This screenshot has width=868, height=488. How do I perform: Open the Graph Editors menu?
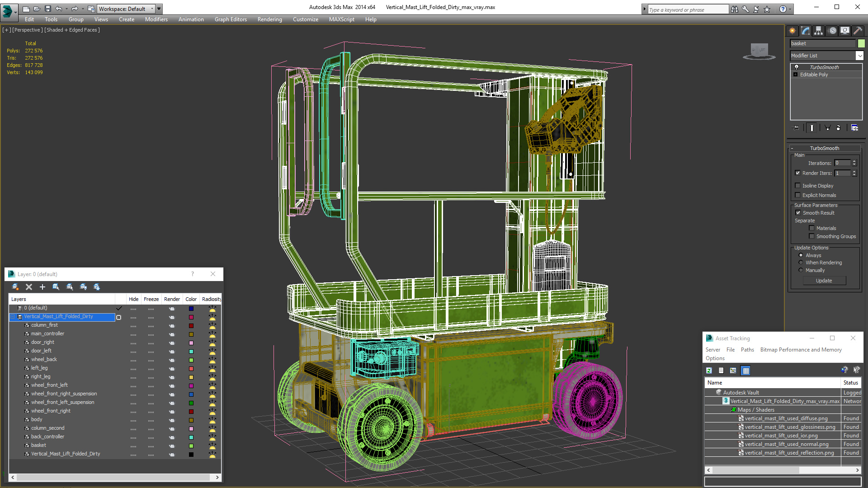pyautogui.click(x=231, y=19)
